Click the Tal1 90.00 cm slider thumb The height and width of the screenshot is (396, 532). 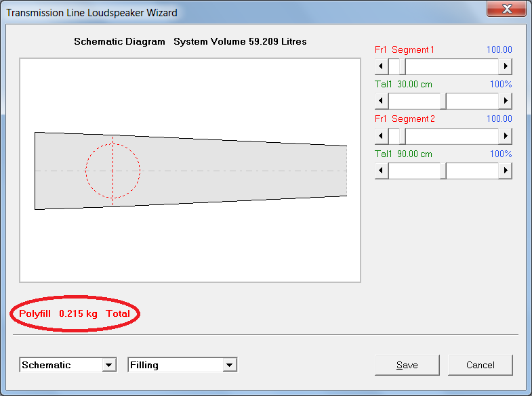443,171
